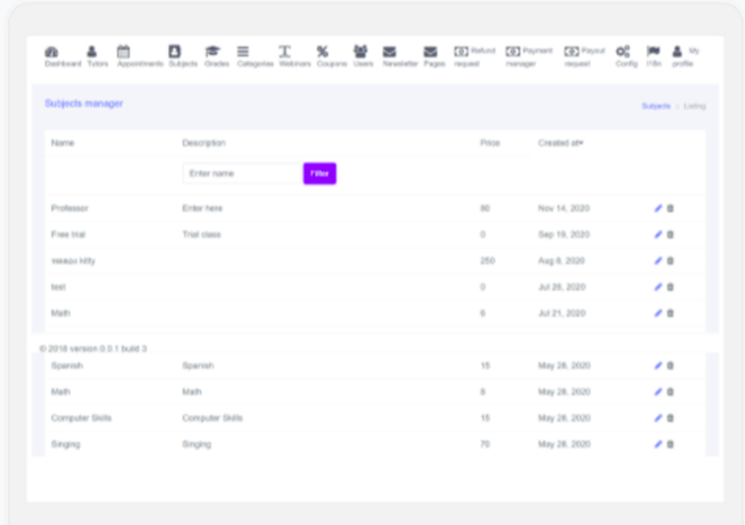Viewport: 745px width, 525px height.
Task: Follow the Subjects breadcrumb link
Action: [x=656, y=105]
